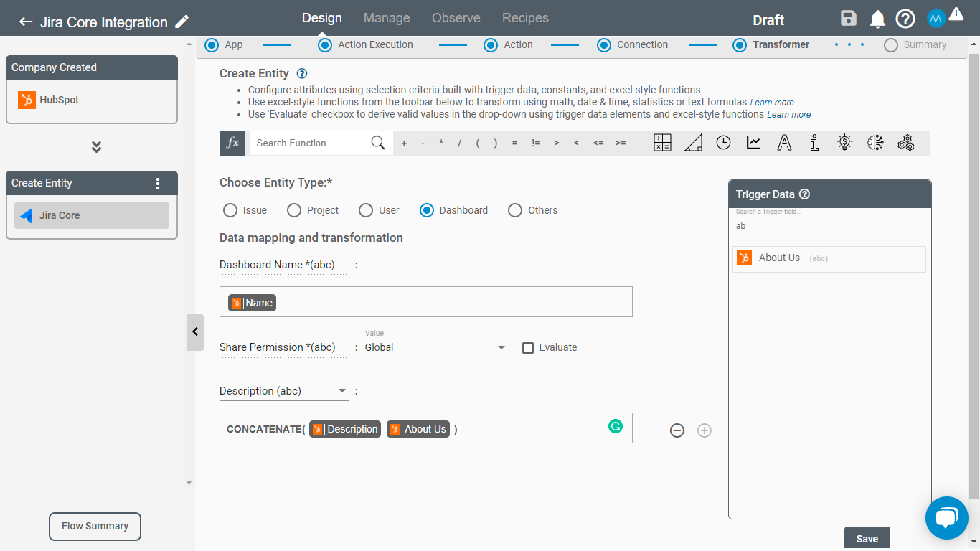Open AA user avatar menu
The width and height of the screenshot is (980, 551).
click(x=936, y=19)
